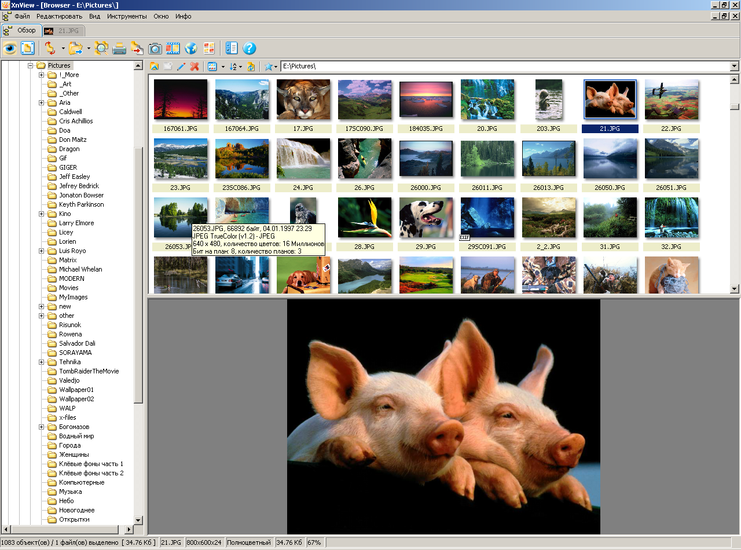The image size is (741, 550).
Task: Expand the Aria folder
Action: click(42, 103)
